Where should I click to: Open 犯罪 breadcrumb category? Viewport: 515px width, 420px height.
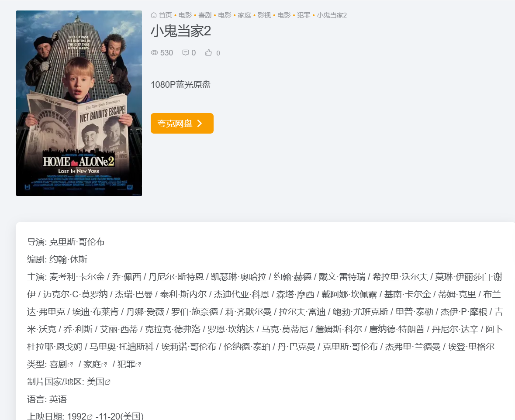point(304,15)
